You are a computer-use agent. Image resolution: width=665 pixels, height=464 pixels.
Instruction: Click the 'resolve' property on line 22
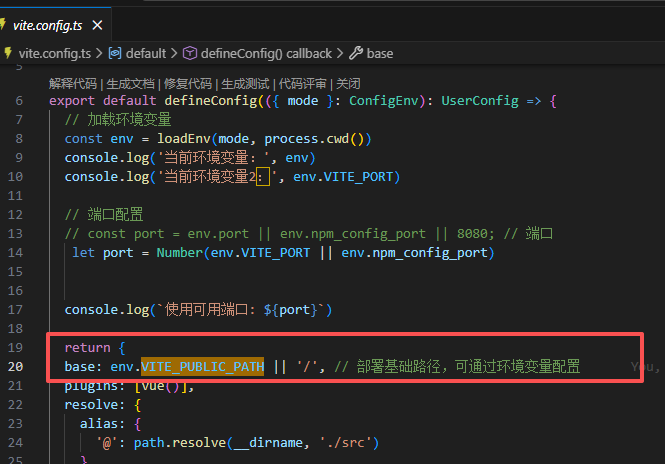tap(91, 405)
